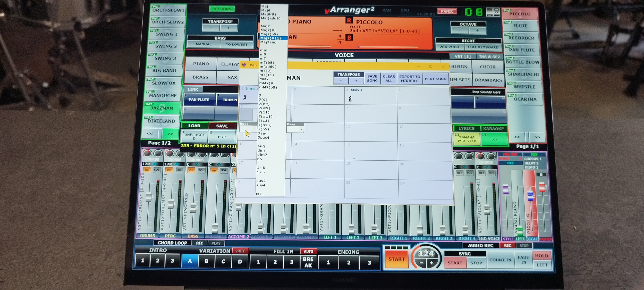Go to next style page with >> button

tap(170, 134)
